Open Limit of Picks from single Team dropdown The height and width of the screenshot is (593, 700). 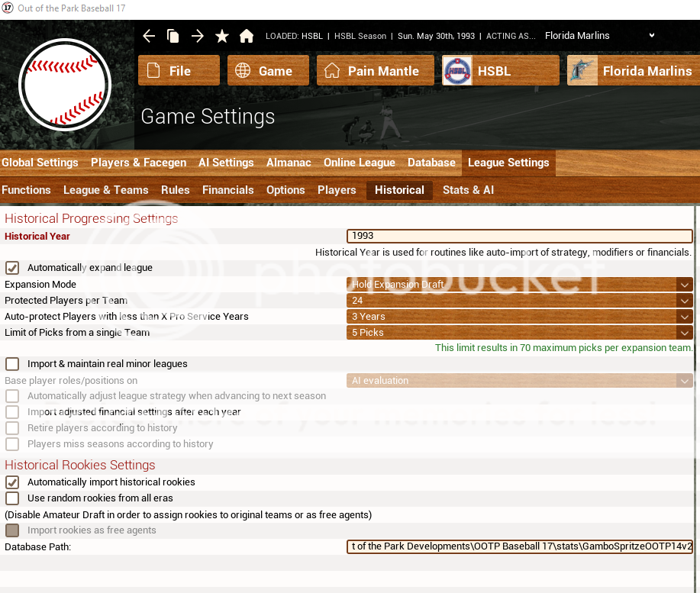click(519, 333)
